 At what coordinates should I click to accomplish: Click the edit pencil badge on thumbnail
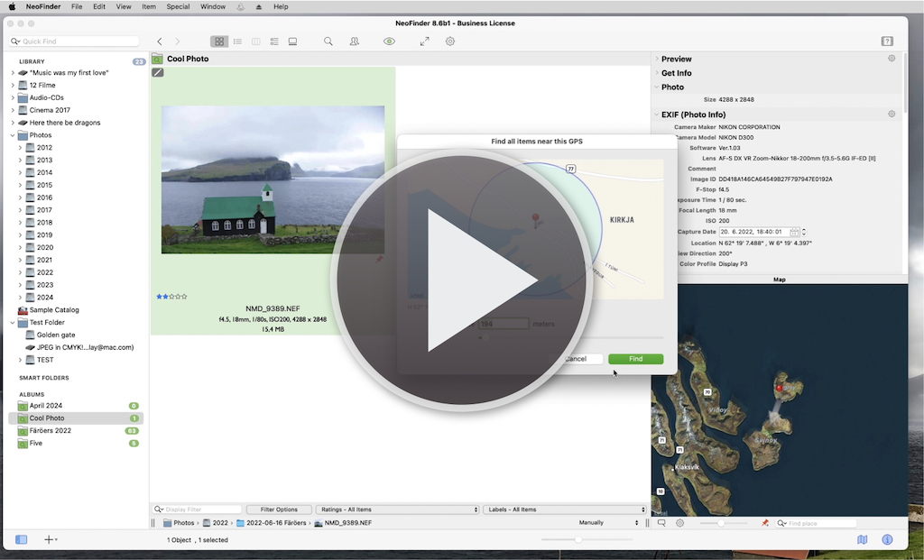(x=157, y=72)
